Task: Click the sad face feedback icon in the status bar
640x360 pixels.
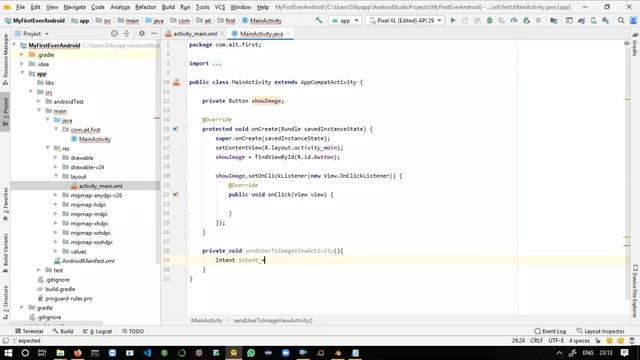Action: [x=621, y=341]
